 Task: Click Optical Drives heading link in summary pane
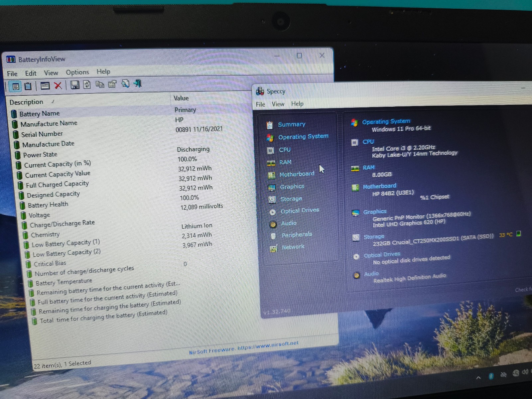(382, 255)
